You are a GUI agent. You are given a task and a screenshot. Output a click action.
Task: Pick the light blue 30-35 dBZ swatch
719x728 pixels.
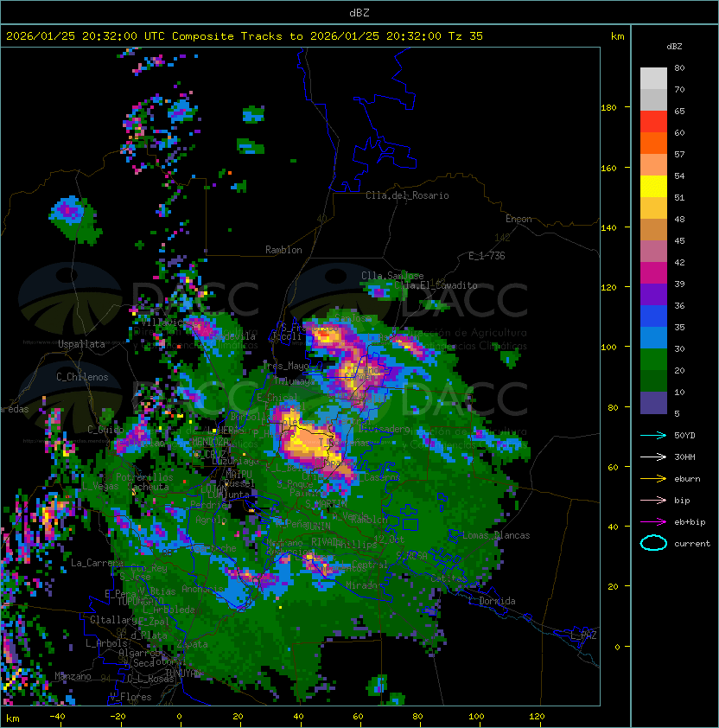653,337
